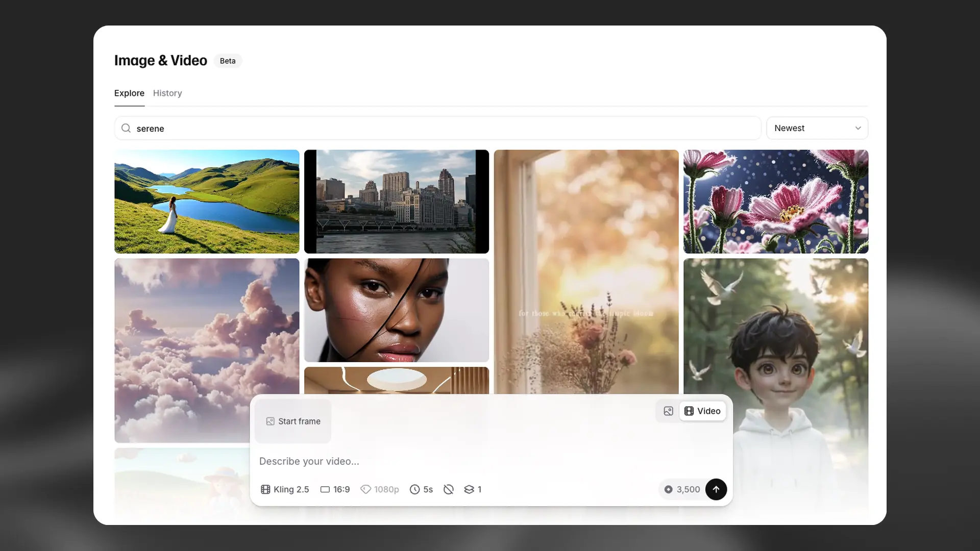
Task: Click the Start frame image icon
Action: [270, 421]
